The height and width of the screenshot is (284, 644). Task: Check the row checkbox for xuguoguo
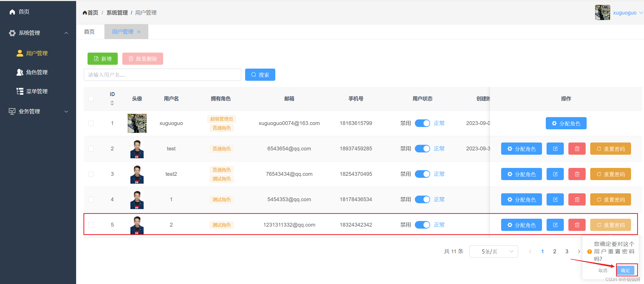click(x=91, y=123)
